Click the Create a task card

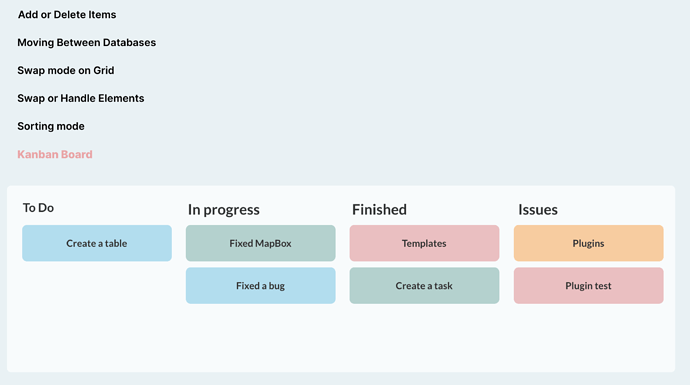(x=424, y=286)
